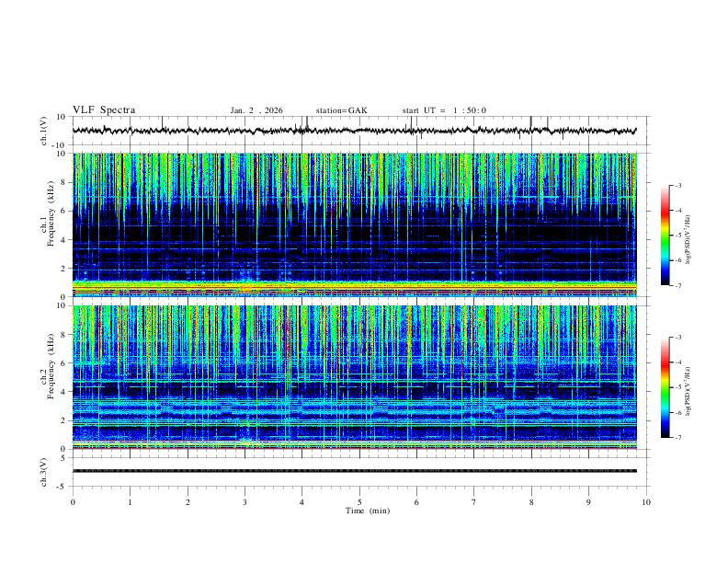Image resolution: width=728 pixels, height=563 pixels.
Task: Click the ch.2 'Frequency (kHz)' axis label
Action: pos(51,365)
